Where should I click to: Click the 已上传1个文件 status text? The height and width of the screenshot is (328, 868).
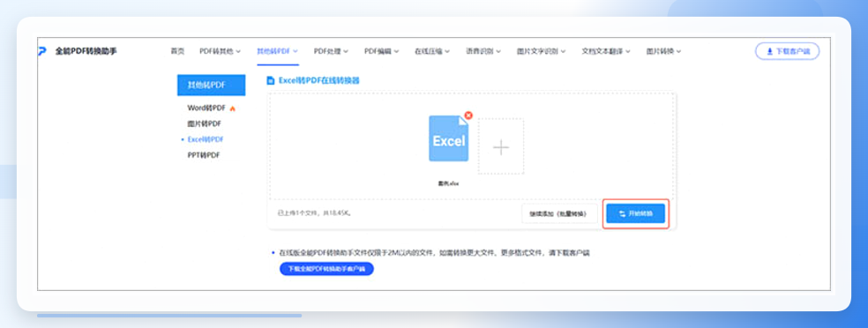coord(314,212)
